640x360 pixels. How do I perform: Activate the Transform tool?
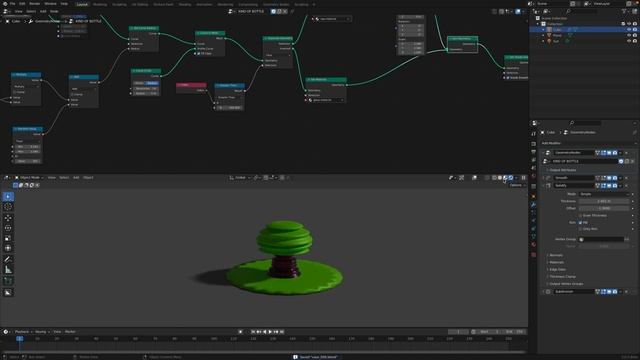coord(8,248)
